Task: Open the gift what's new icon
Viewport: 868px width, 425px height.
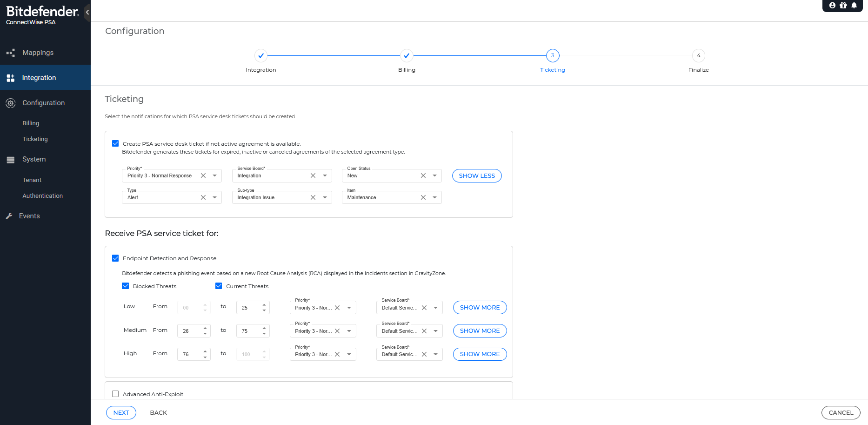Action: [x=843, y=6]
